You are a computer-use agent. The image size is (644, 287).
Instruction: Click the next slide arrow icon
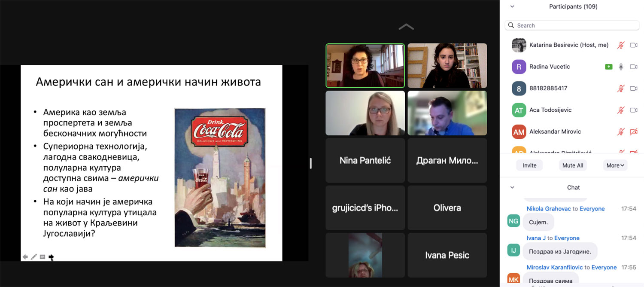tap(51, 257)
